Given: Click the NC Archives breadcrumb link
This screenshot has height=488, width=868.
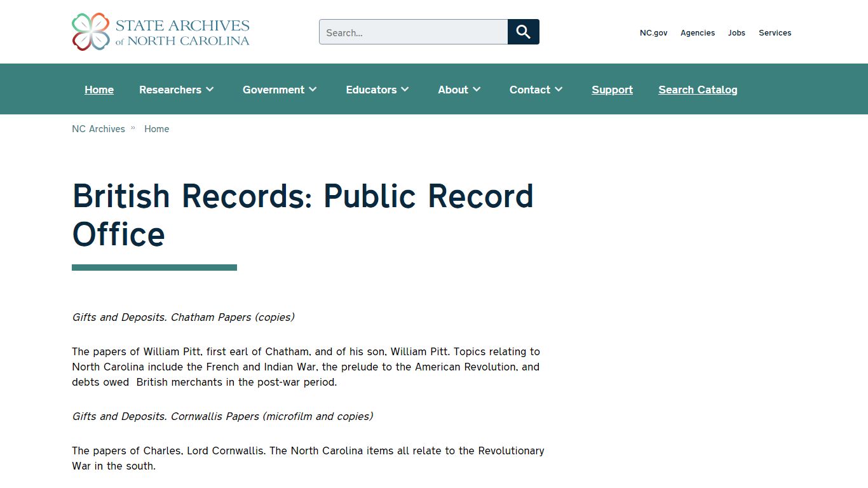Looking at the screenshot, I should click(x=98, y=129).
